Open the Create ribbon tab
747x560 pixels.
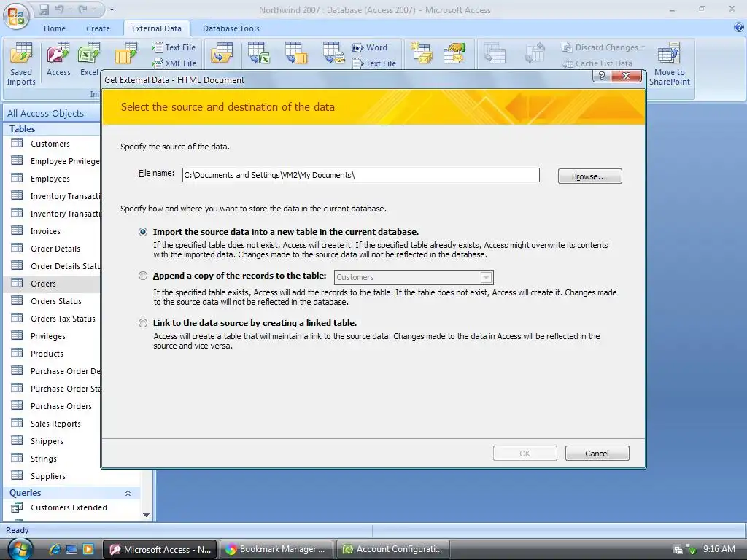(x=98, y=28)
